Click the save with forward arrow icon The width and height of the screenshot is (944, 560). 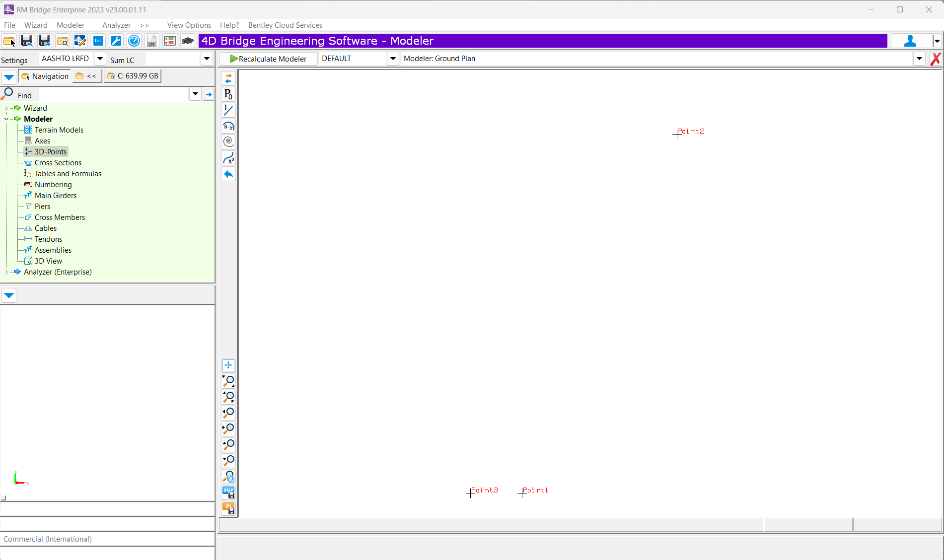pos(45,41)
